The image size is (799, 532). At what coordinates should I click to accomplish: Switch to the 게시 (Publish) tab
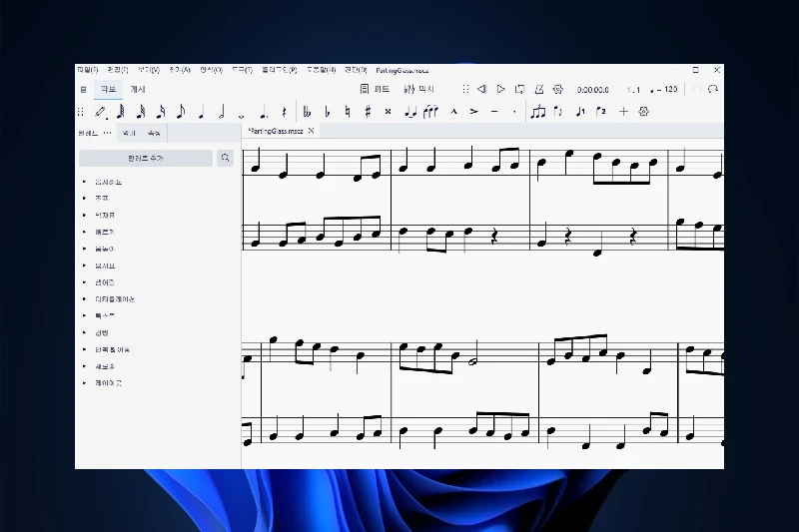click(138, 89)
